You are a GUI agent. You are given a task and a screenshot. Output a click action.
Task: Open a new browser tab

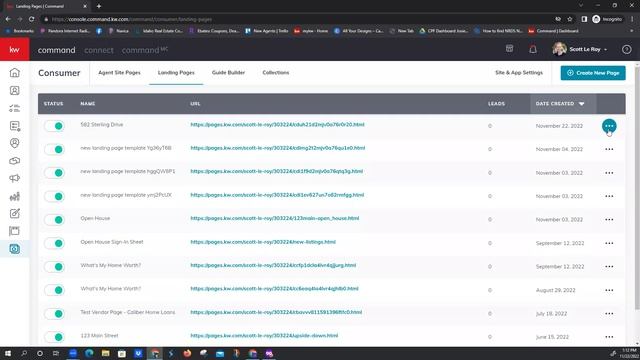click(99, 6)
